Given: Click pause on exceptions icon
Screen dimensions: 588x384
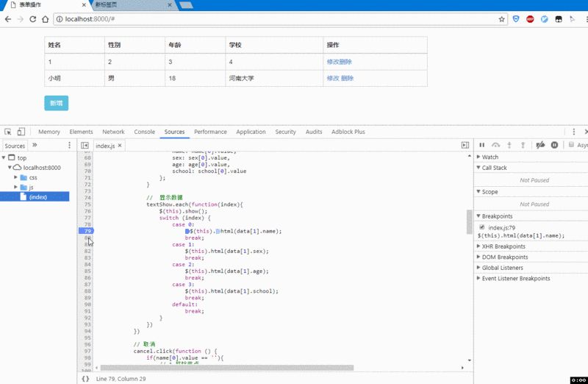Looking at the screenshot, I should [555, 146].
